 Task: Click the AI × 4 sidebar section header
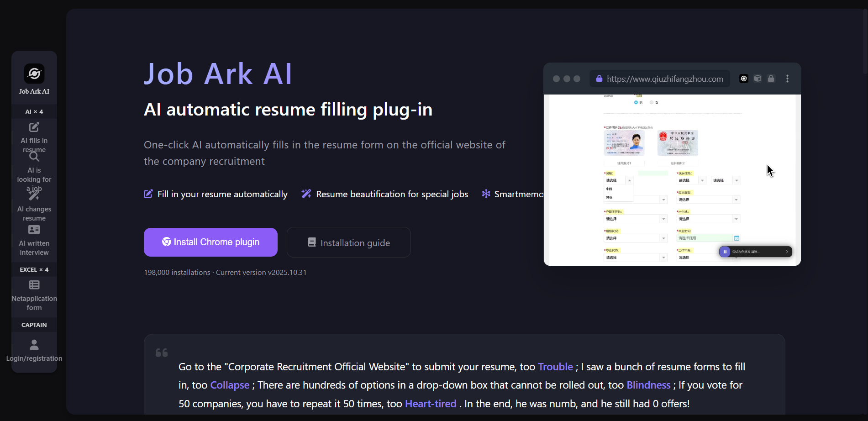click(34, 111)
